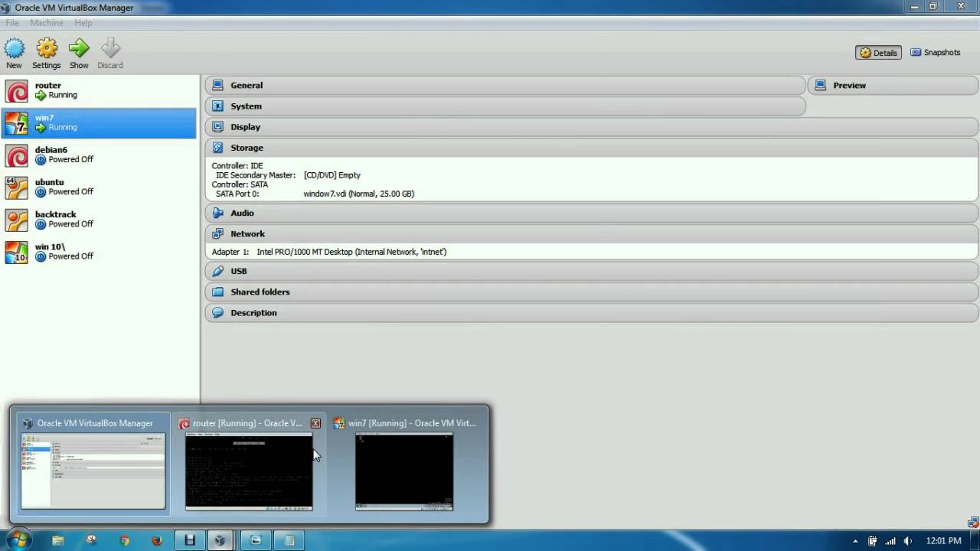Open the Help menu

[x=83, y=23]
